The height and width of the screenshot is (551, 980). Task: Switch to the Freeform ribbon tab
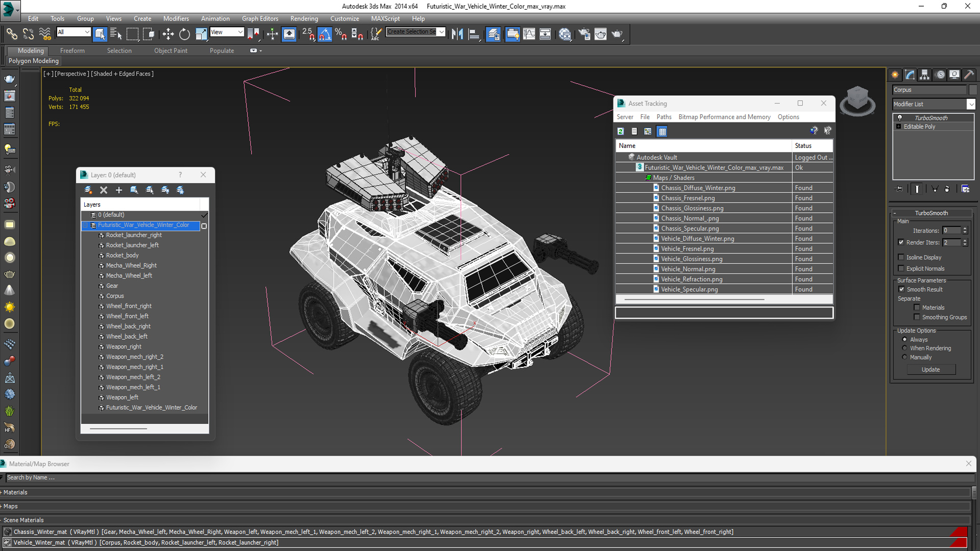(72, 51)
